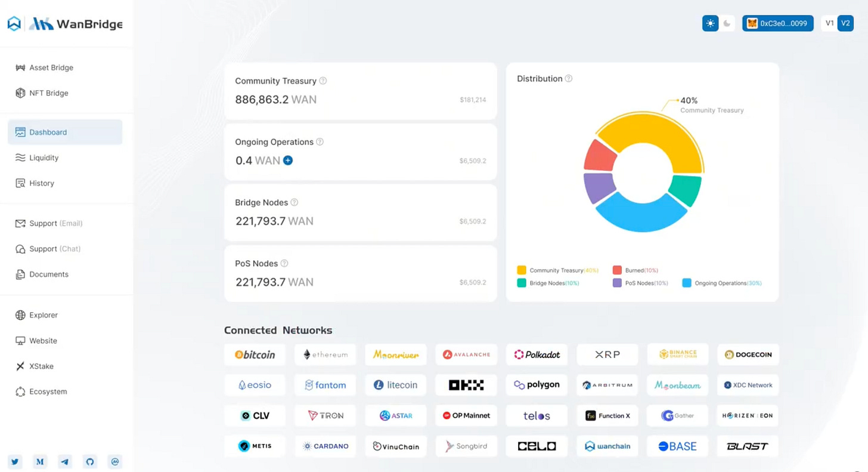
Task: Select the Moonbeam network tile
Action: tap(678, 385)
